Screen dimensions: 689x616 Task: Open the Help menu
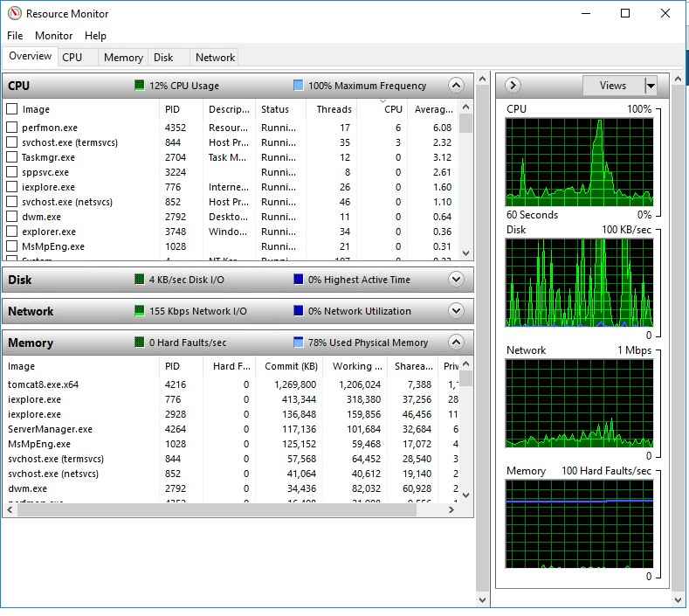[95, 36]
